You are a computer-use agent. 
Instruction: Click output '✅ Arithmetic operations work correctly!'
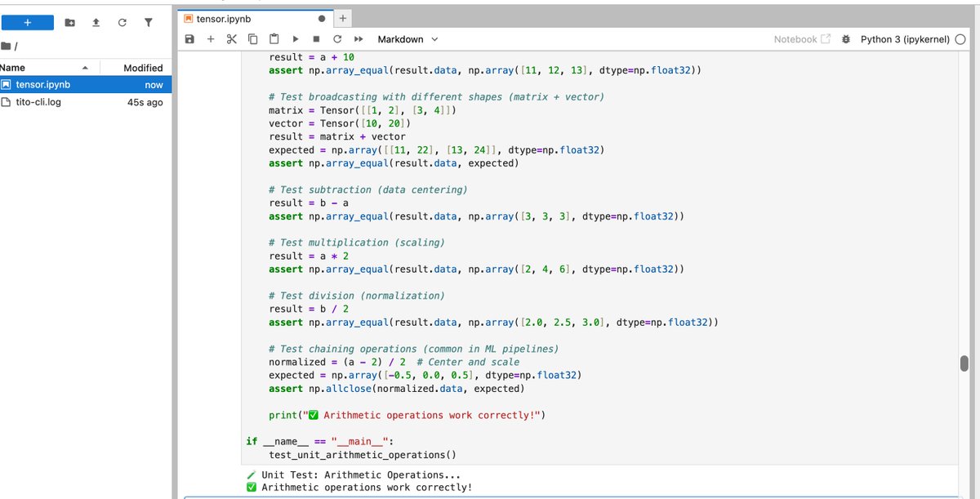(359, 488)
